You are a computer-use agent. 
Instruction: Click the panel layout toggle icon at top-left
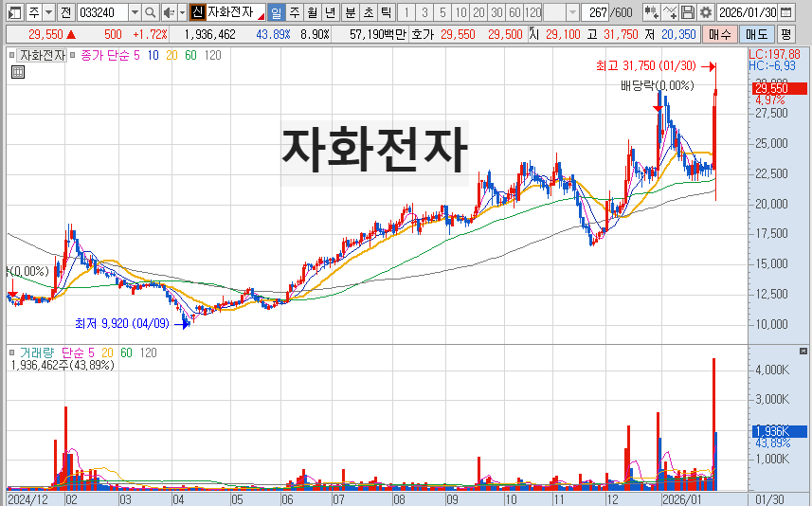tap(15, 12)
